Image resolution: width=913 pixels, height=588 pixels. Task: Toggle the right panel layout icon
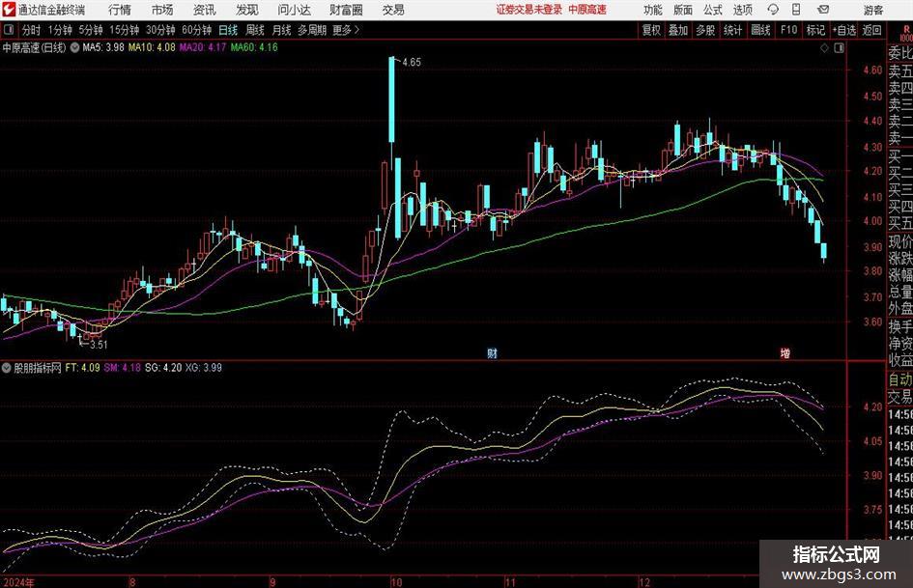(839, 48)
